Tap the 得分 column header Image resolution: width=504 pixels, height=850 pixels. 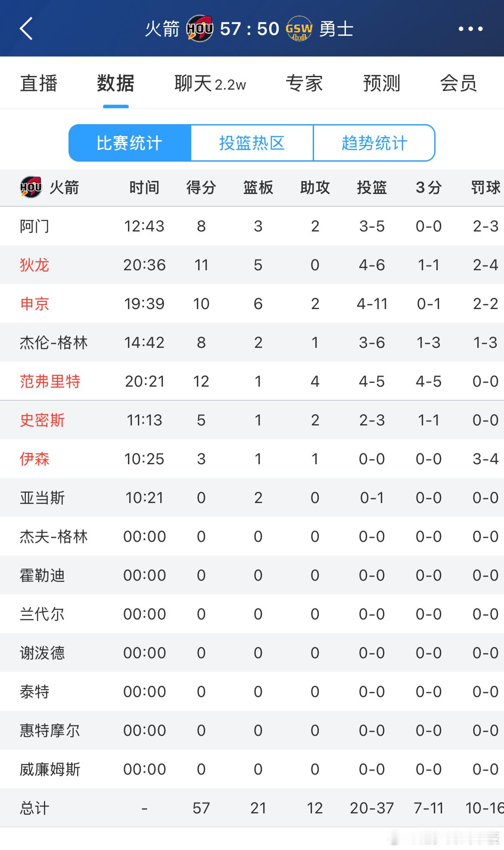pyautogui.click(x=201, y=187)
